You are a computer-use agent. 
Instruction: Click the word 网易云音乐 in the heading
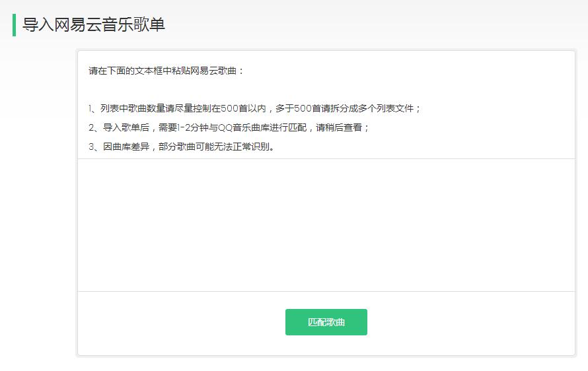[93, 25]
